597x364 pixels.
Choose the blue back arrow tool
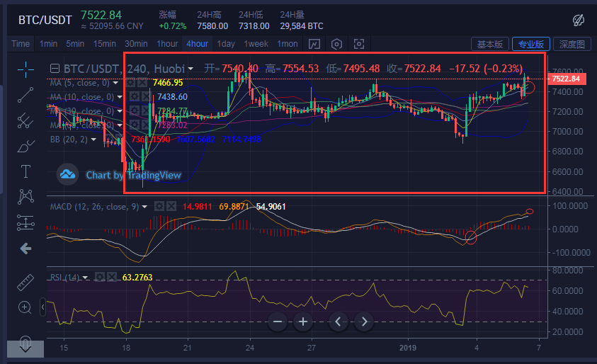point(25,249)
